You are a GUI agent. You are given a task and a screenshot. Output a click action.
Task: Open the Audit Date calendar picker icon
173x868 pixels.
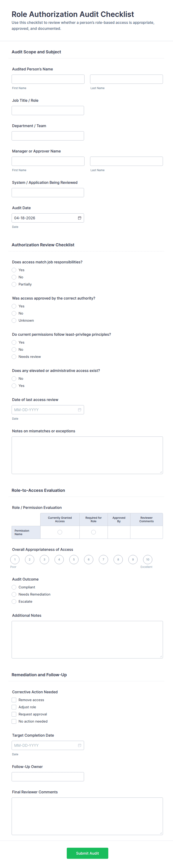[x=80, y=218]
